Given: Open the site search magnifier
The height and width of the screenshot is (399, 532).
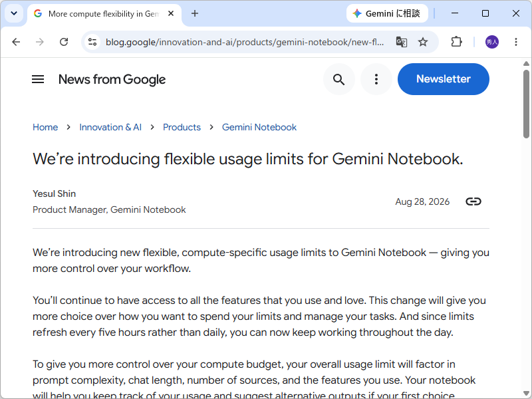Looking at the screenshot, I should click(x=339, y=79).
